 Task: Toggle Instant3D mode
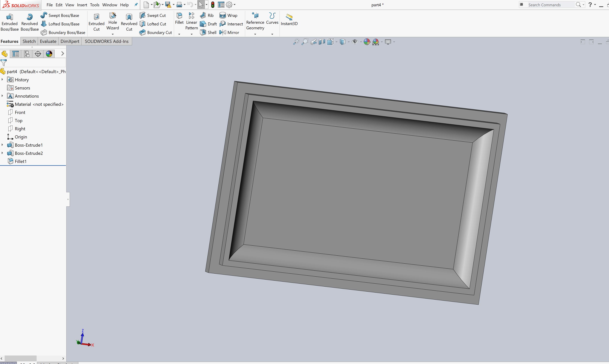click(289, 20)
